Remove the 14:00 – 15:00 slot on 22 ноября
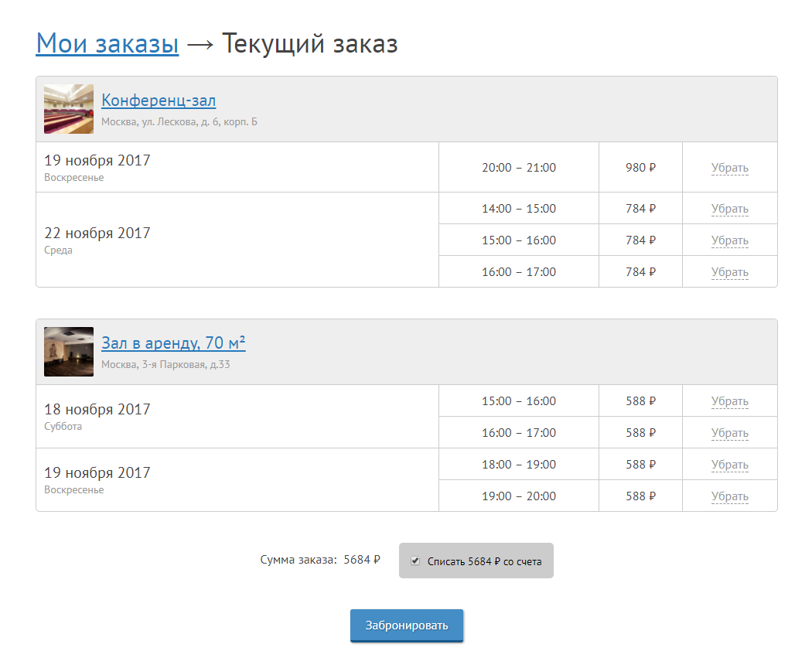This screenshot has height=668, width=812. pyautogui.click(x=729, y=209)
